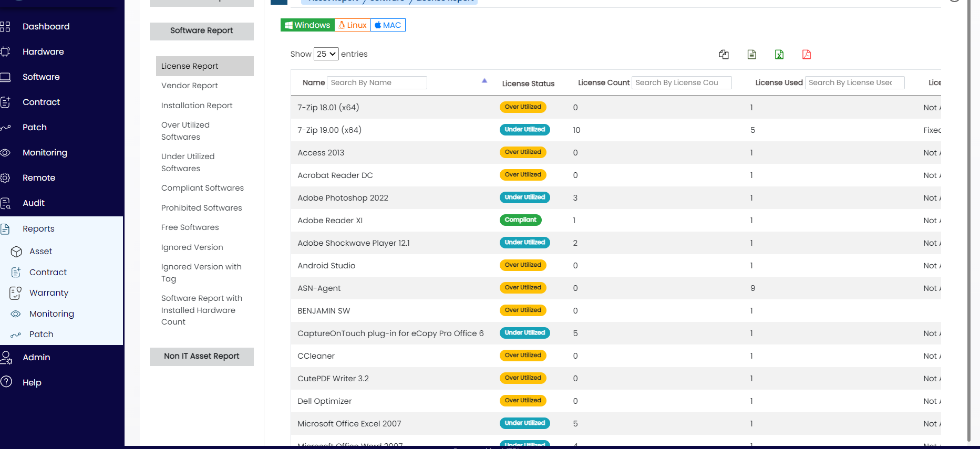Click the Acrobat Reader DC row name
980x449 pixels.
point(335,175)
